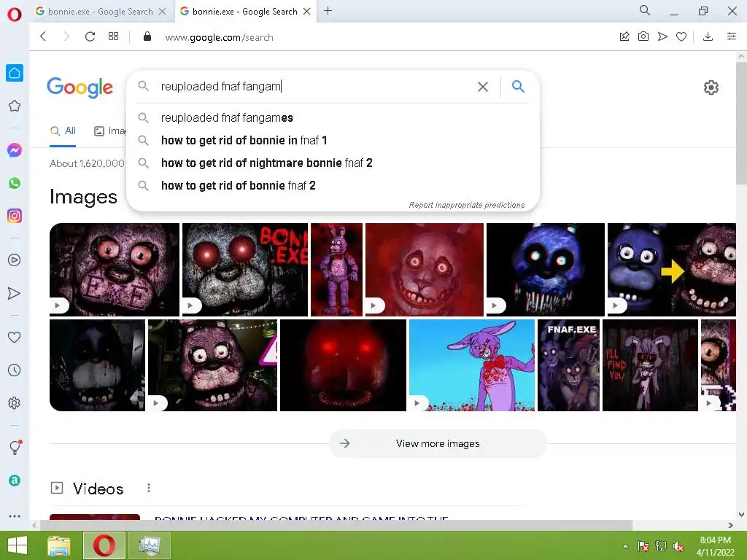747x560 pixels.
Task: Click the horizontal scrollbar at bottom
Action: [336, 525]
